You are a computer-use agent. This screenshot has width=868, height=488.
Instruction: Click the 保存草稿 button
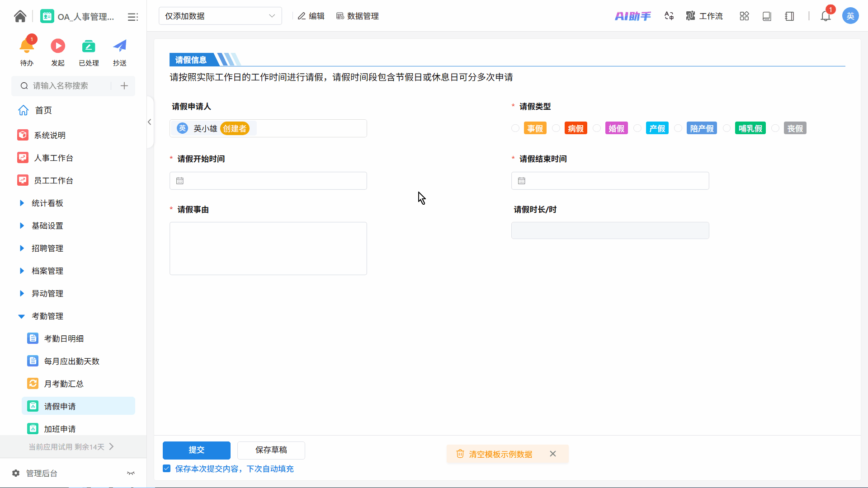pos(271,450)
